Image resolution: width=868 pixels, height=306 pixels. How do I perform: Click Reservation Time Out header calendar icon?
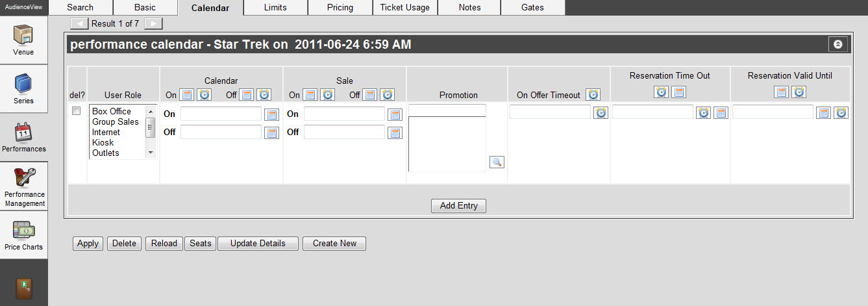point(678,92)
